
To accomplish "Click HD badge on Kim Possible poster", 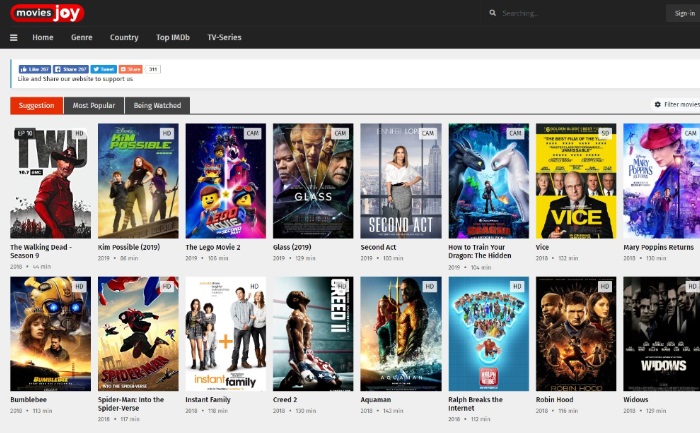I will [167, 133].
